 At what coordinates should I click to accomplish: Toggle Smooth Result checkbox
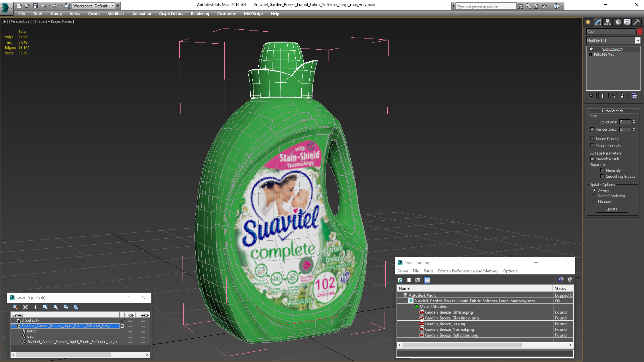(592, 159)
